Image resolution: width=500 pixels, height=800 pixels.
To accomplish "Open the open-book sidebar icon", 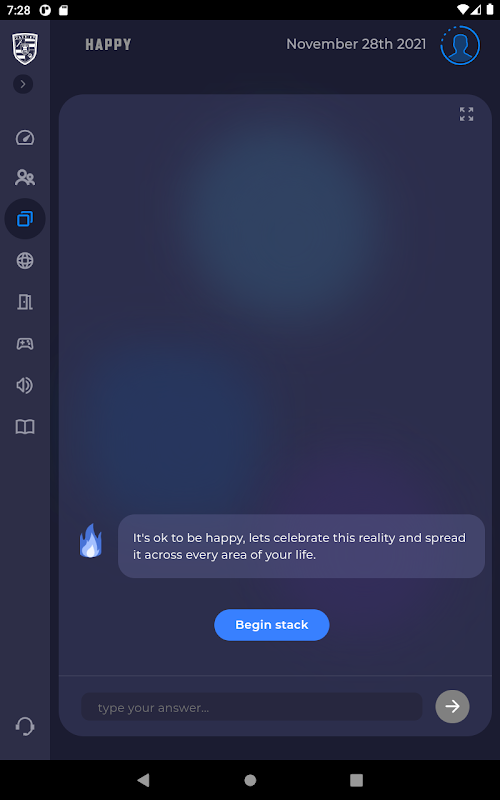I will click(x=25, y=427).
